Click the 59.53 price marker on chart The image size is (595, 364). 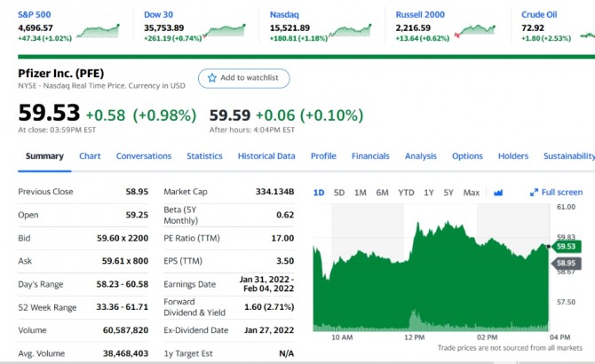pos(567,246)
